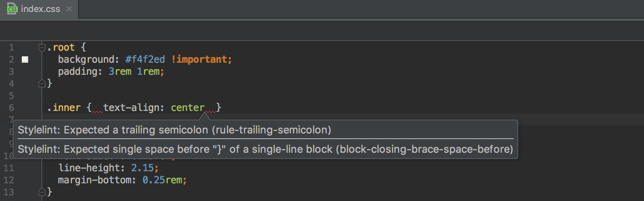Click line number 12 in the gutter

coord(9,180)
